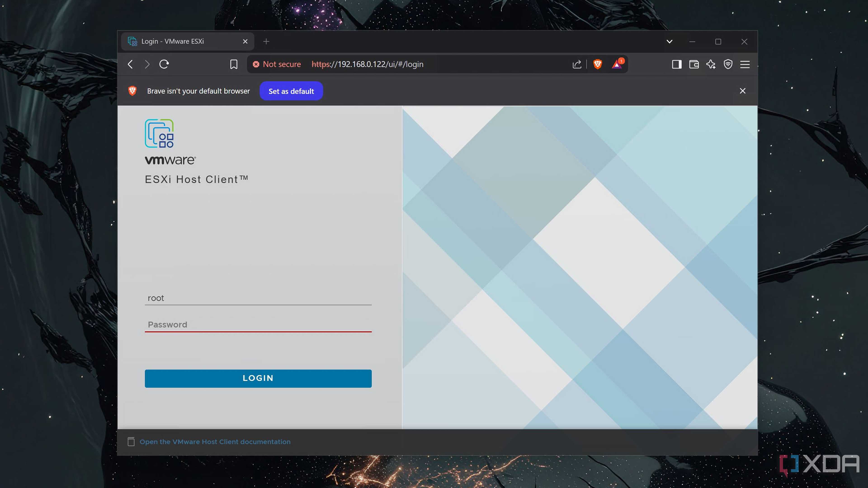Open a new tab with plus button

click(x=266, y=41)
